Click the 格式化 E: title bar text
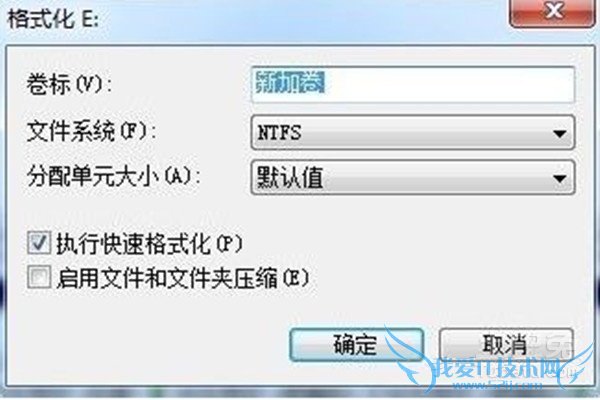The image size is (600, 400). pyautogui.click(x=54, y=19)
